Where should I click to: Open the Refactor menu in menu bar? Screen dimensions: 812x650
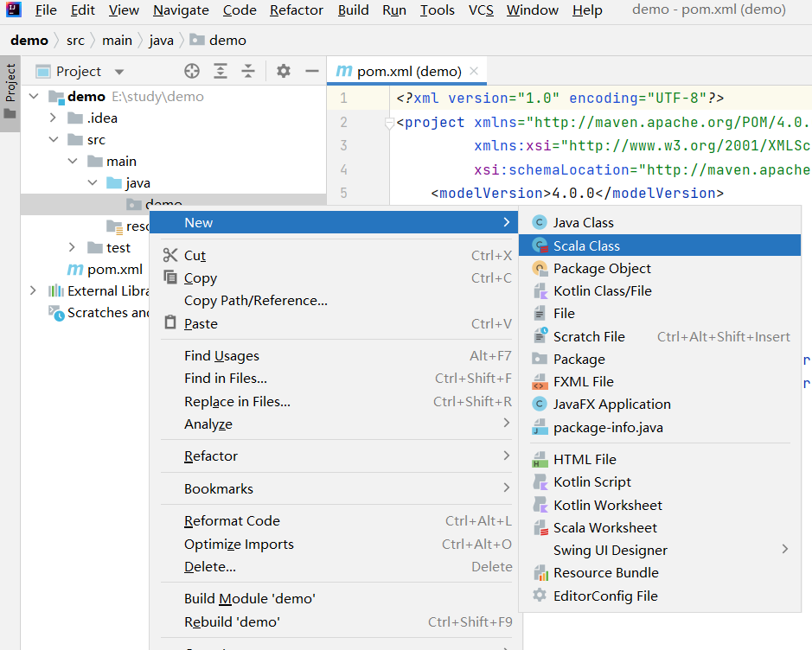[x=296, y=10]
